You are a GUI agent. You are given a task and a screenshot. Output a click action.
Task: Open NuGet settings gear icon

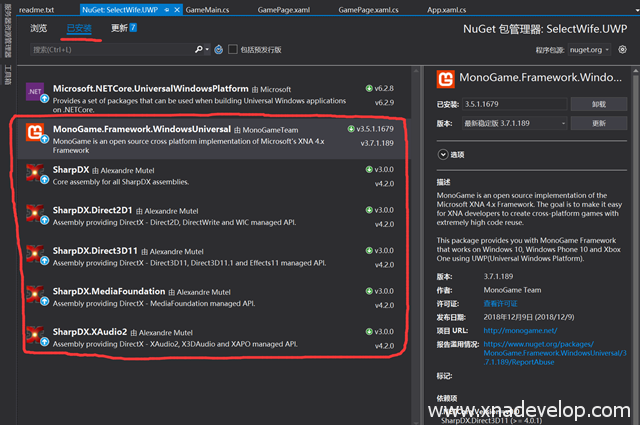(x=623, y=48)
